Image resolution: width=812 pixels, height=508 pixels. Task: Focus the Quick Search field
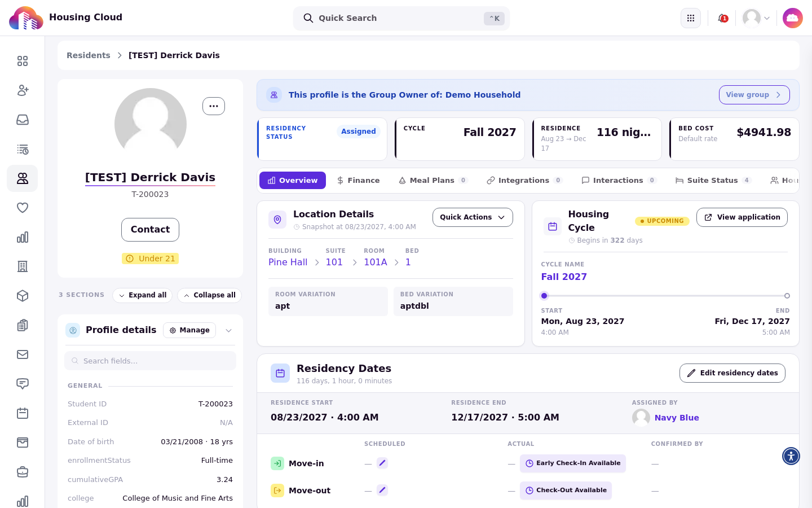pyautogui.click(x=401, y=18)
